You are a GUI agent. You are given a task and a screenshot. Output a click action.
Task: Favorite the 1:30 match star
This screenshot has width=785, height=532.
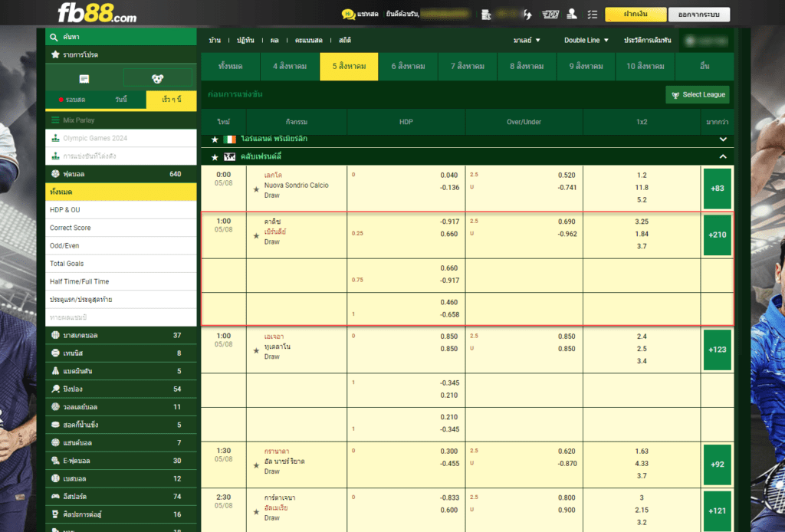pos(256,465)
